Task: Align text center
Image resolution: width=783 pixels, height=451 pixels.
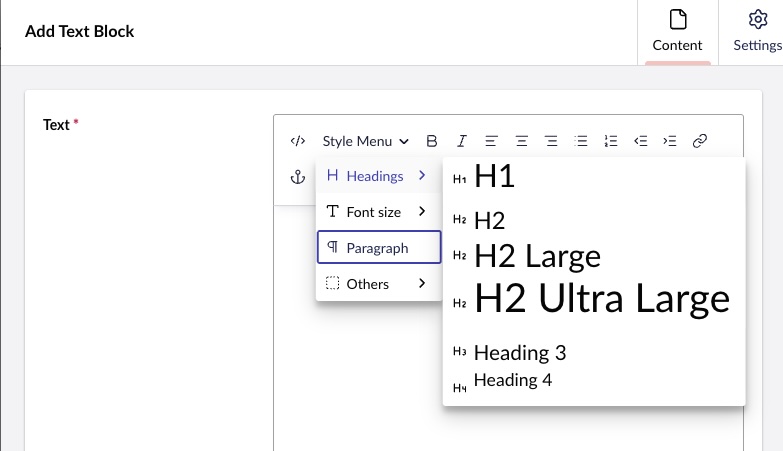Action: point(521,141)
